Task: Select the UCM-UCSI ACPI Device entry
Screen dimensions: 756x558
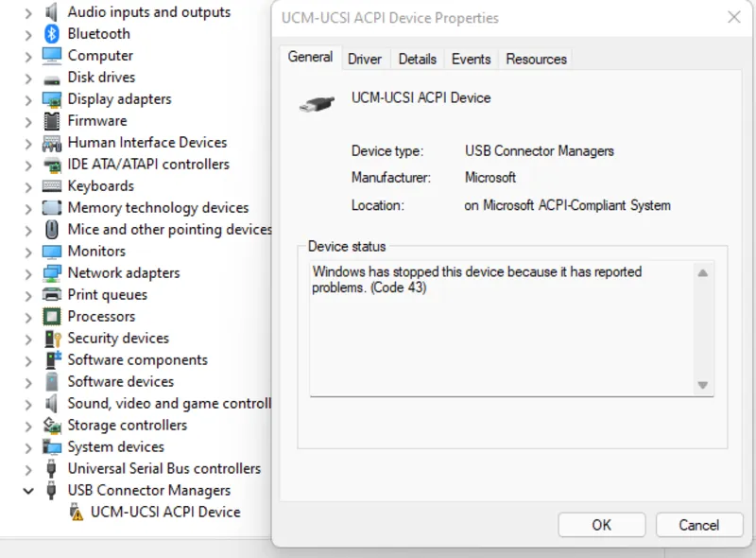Action: click(x=165, y=513)
